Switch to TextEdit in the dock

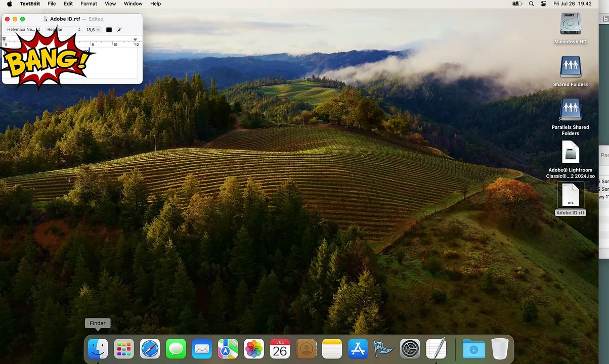436,349
